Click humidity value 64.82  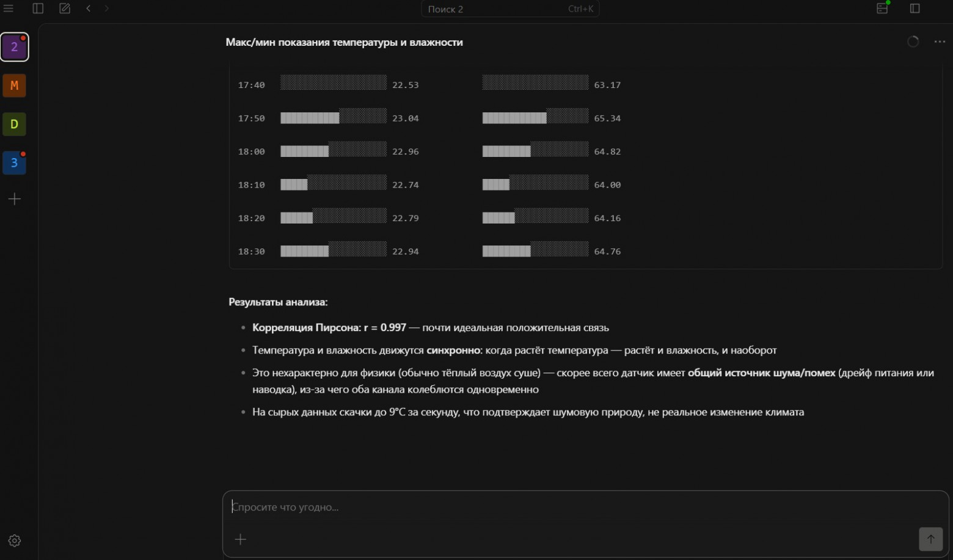607,151
